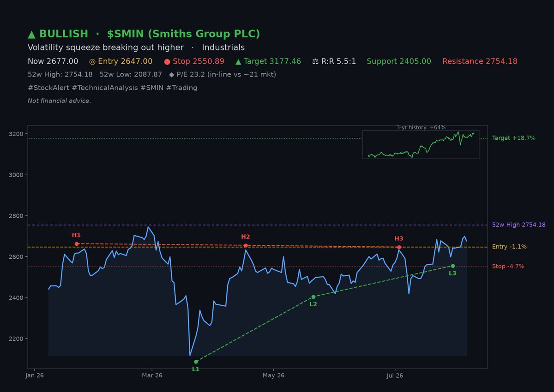Click the H3 swing high marker
The height and width of the screenshot is (392, 554).
(399, 247)
